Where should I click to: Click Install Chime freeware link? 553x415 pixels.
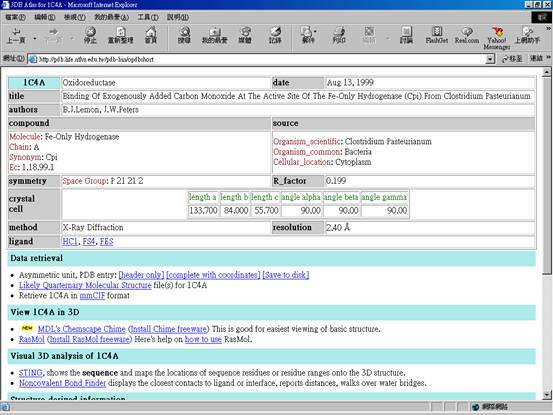168,329
